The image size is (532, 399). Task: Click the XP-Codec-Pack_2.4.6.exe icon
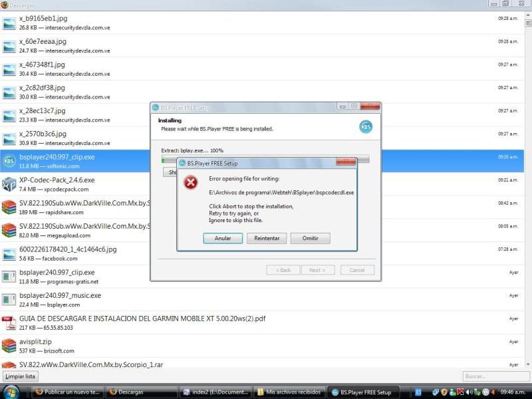coord(9,184)
